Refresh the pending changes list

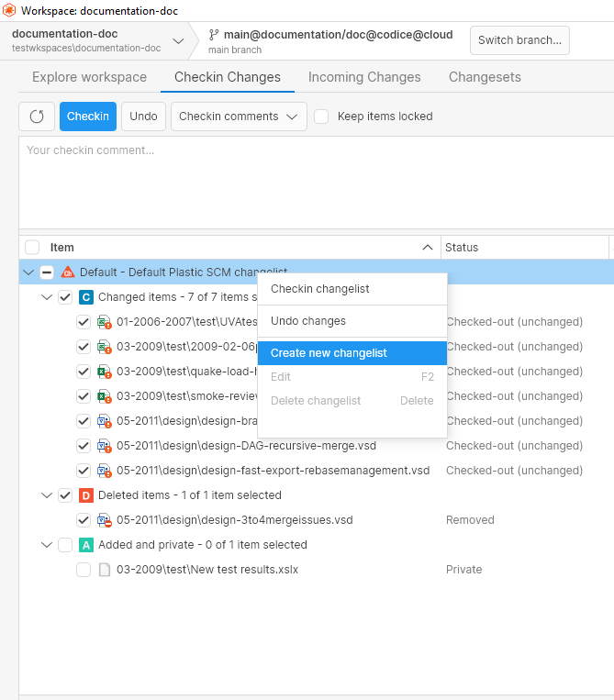37,117
